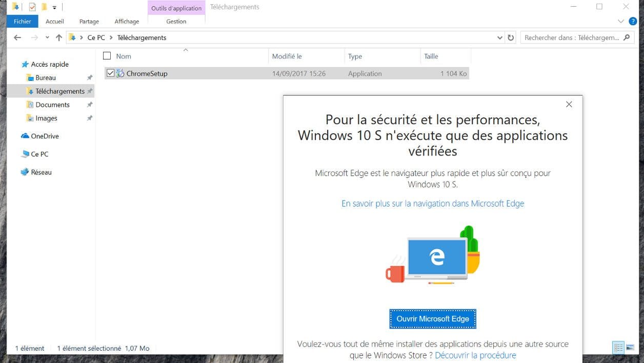Click the Ouvrir Microsoft Edge button

click(x=433, y=319)
